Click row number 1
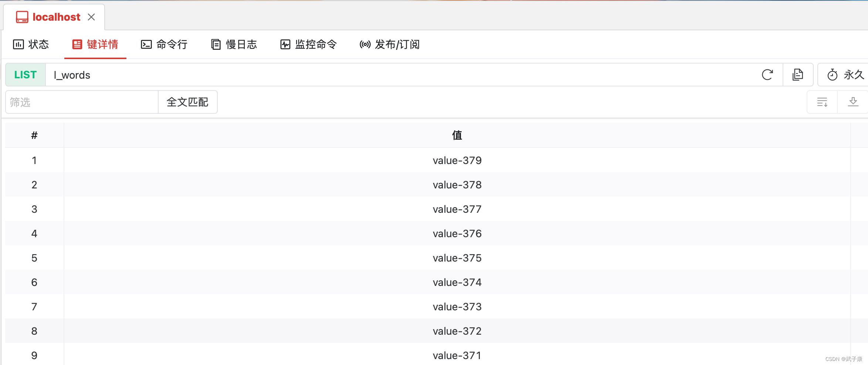The image size is (868, 365). (34, 160)
